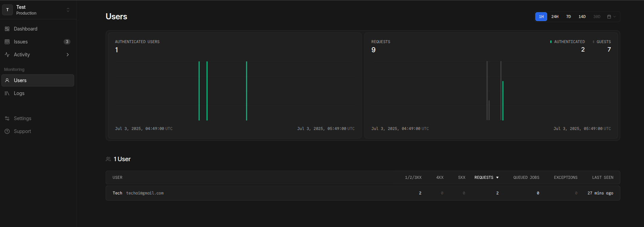Switch to the 24H time range
Viewport: 644px width, 227px height.
[x=555, y=17]
